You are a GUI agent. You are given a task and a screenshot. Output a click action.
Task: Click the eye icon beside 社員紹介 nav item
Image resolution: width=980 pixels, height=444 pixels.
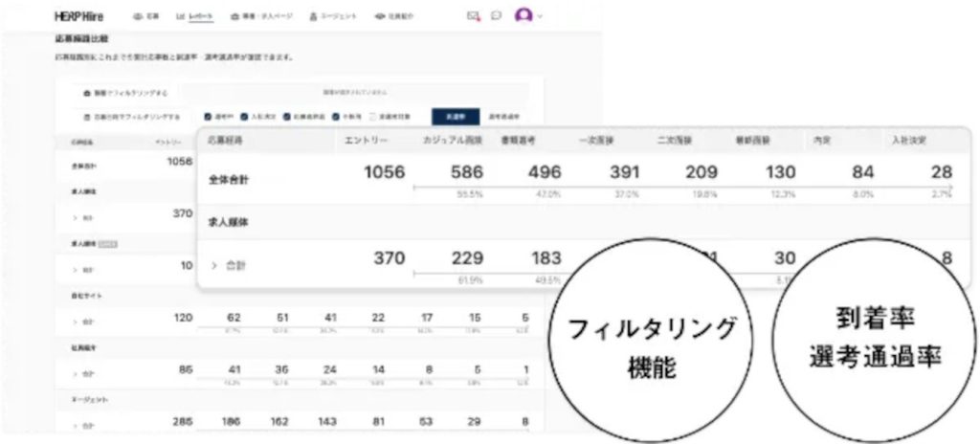[x=379, y=17]
